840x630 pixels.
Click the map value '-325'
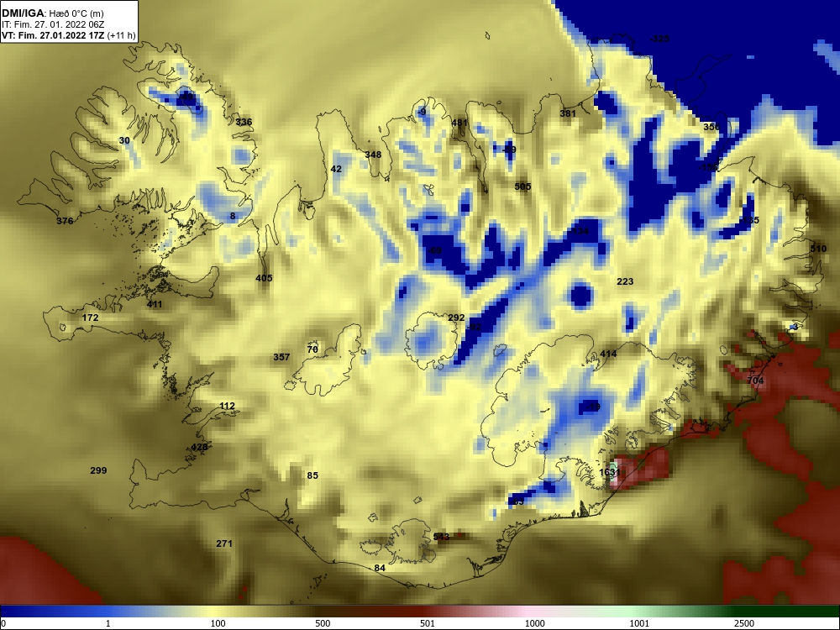pos(659,39)
